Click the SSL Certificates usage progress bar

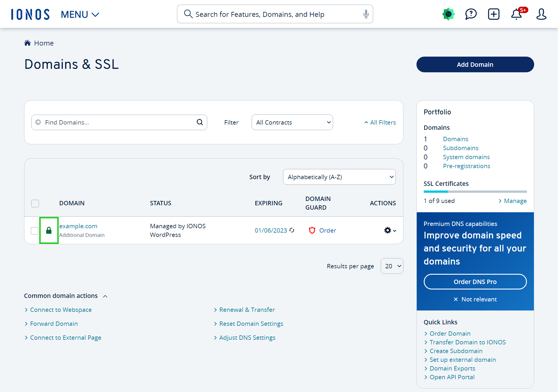tap(475, 192)
